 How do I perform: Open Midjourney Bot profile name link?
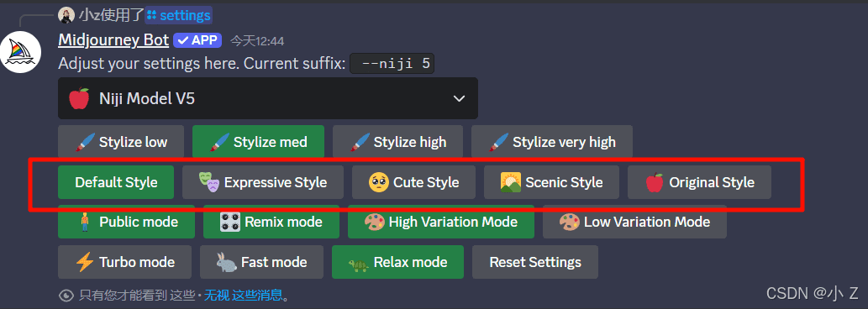[x=113, y=40]
